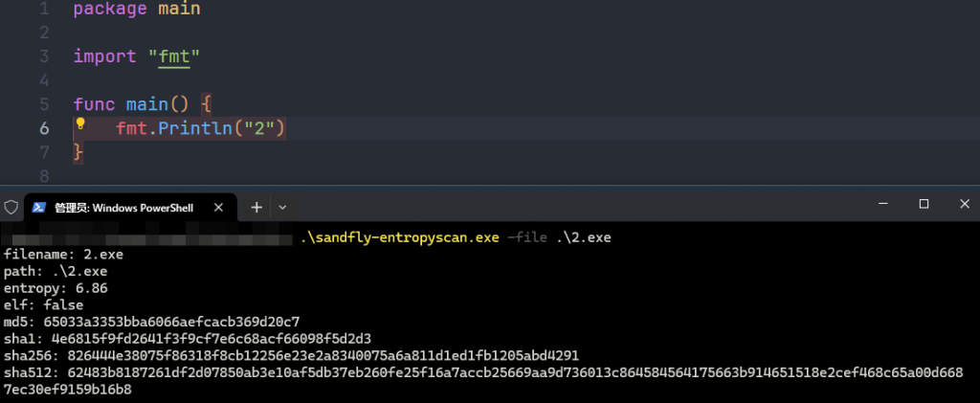This screenshot has width=980, height=403.
Task: Open a new terminal tab with plus button
Action: click(256, 207)
